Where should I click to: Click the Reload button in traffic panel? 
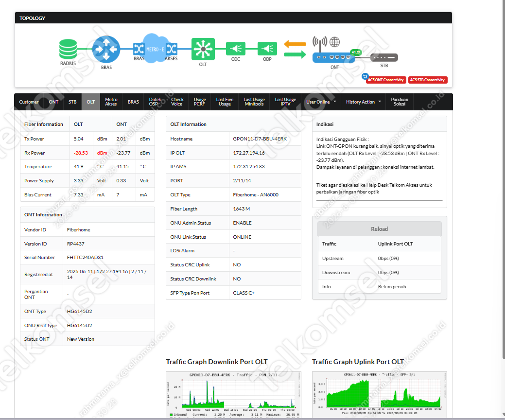tap(380, 229)
